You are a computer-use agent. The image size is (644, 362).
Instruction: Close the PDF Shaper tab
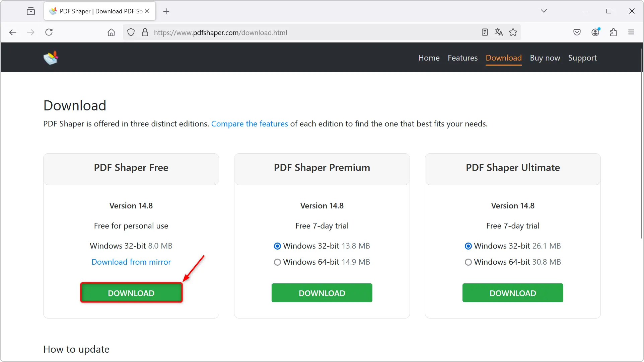tap(147, 11)
